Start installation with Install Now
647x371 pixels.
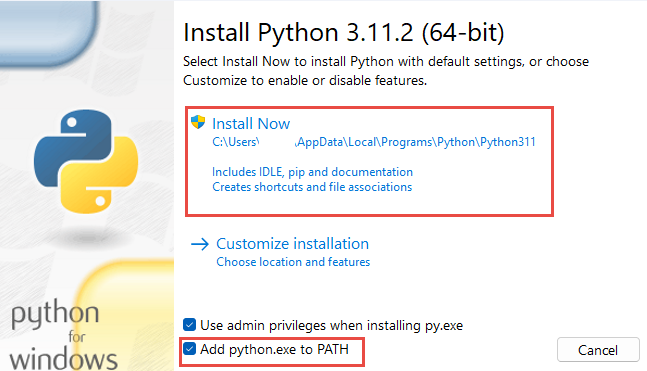tap(251, 124)
